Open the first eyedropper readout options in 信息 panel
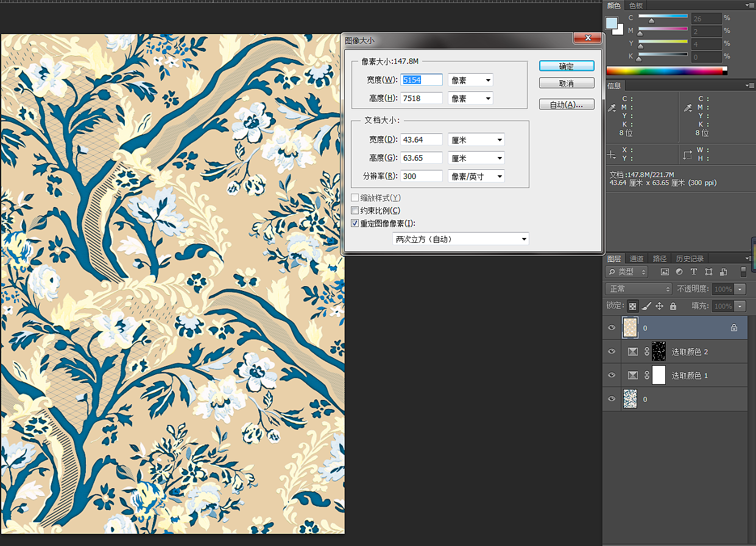The height and width of the screenshot is (546, 756). pyautogui.click(x=613, y=108)
